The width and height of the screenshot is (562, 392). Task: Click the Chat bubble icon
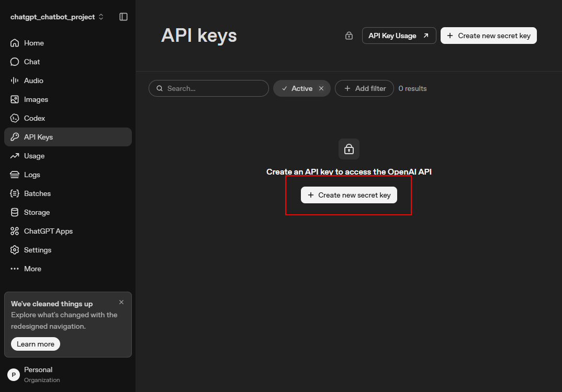[x=15, y=62]
